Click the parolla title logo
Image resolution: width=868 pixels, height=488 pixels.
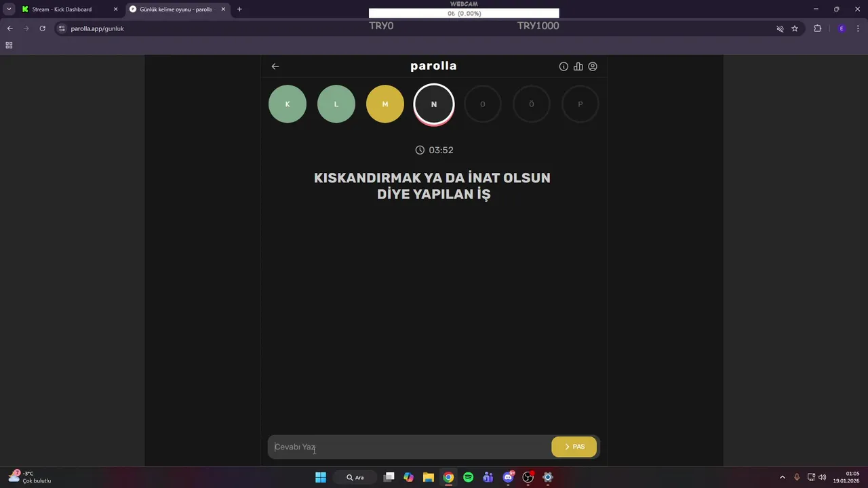pyautogui.click(x=433, y=66)
